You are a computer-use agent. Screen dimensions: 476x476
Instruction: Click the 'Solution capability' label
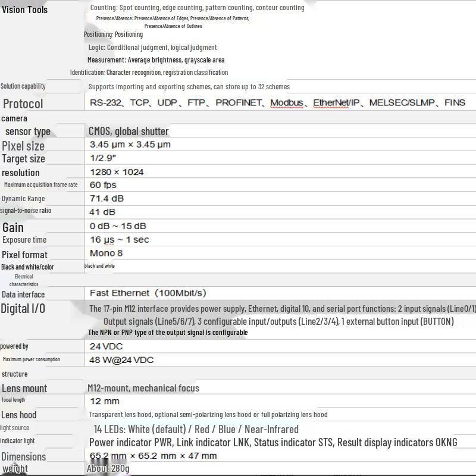[x=23, y=86]
